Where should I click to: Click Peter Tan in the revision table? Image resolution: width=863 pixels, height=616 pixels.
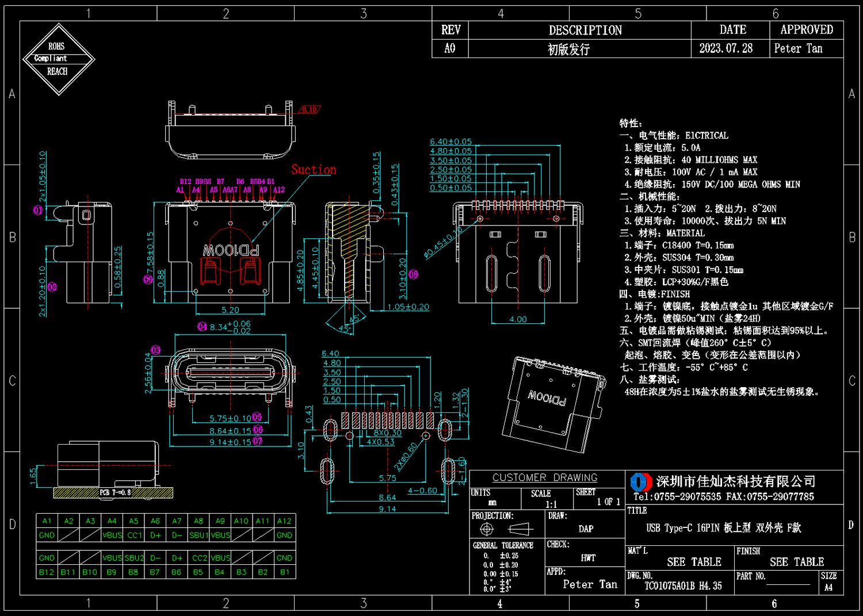pos(798,48)
